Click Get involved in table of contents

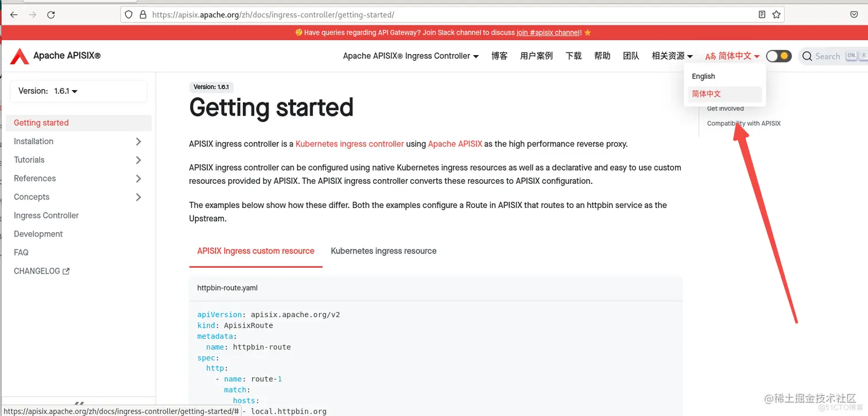point(725,109)
